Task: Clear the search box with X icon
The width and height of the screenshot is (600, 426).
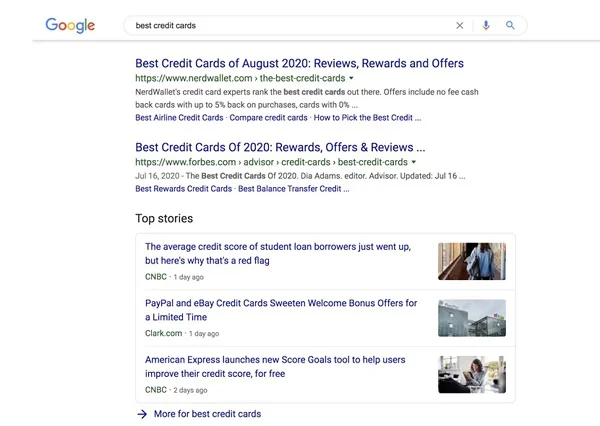Action: (x=460, y=26)
